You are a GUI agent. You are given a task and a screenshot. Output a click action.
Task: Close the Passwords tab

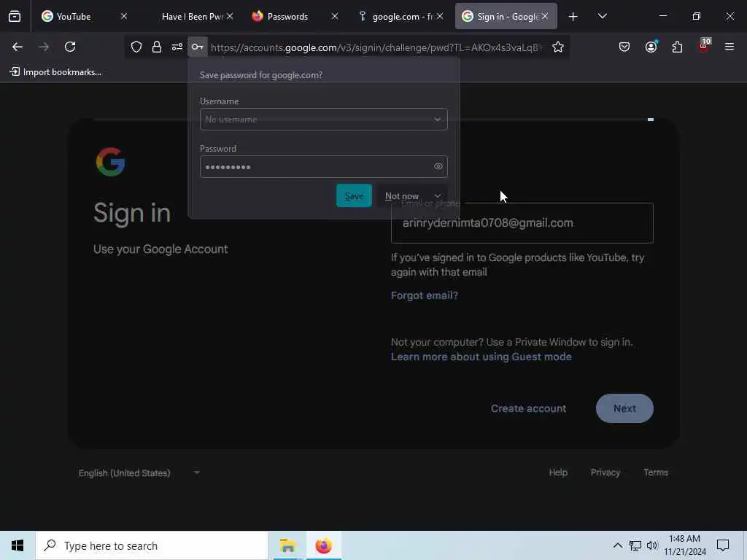(335, 17)
